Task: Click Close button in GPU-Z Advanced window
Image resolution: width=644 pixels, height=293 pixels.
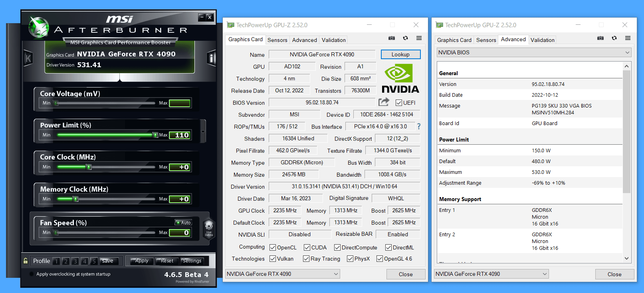Action: pyautogui.click(x=614, y=274)
